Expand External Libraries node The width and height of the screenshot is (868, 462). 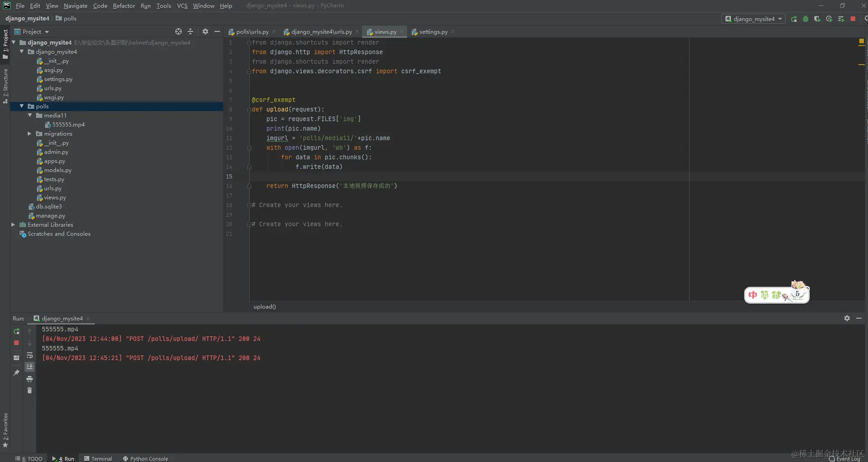click(13, 225)
